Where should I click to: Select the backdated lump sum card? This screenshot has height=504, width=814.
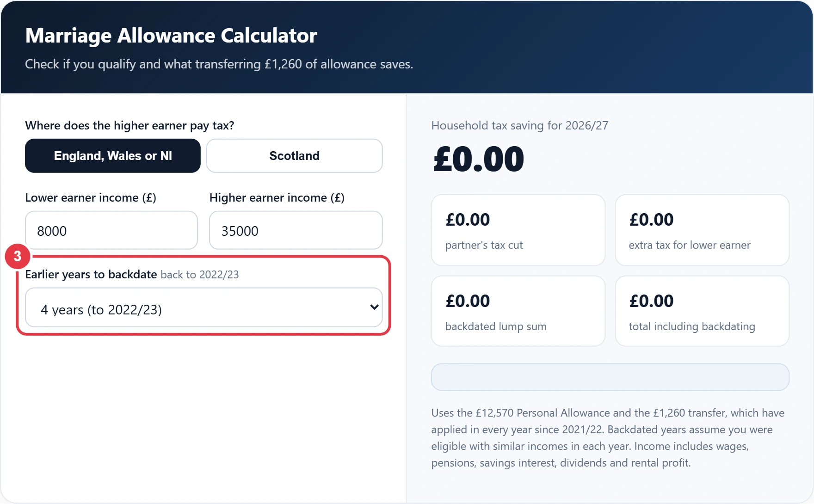518,311
